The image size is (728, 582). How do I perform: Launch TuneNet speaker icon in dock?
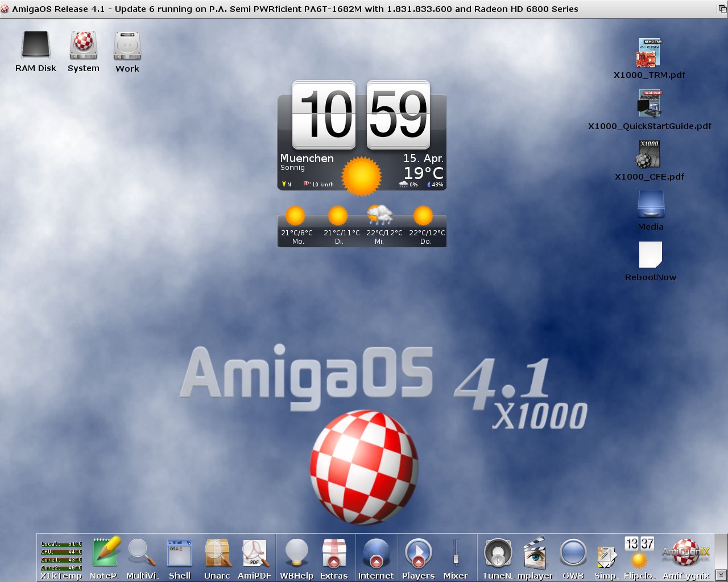[498, 553]
